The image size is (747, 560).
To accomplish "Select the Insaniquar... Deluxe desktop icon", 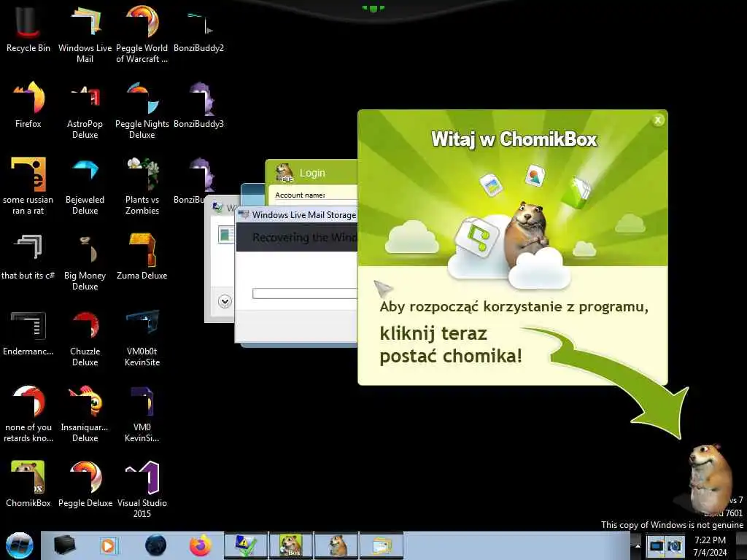I will (85, 413).
